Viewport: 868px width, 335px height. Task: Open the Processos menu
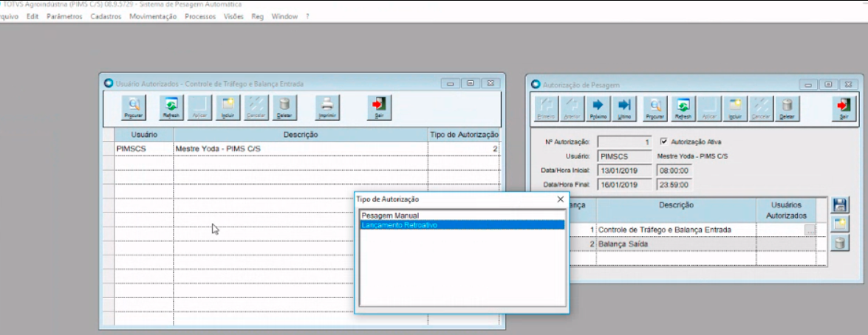[200, 16]
